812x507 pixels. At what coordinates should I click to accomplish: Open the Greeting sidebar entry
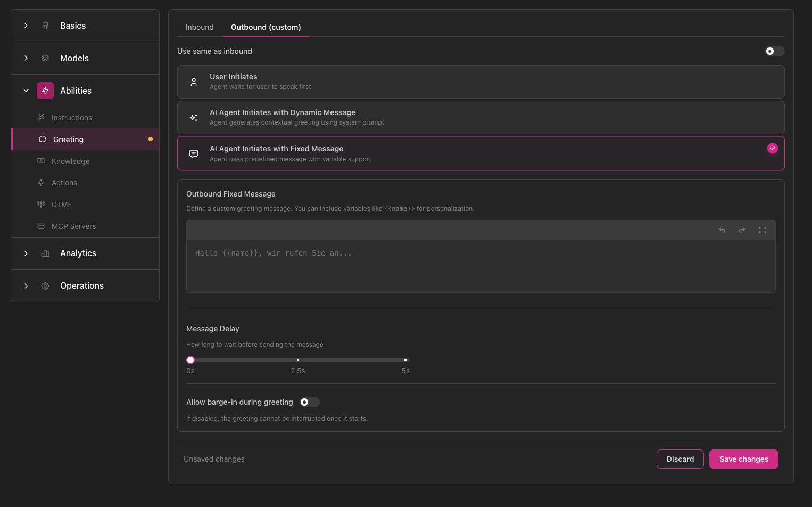pyautogui.click(x=68, y=139)
